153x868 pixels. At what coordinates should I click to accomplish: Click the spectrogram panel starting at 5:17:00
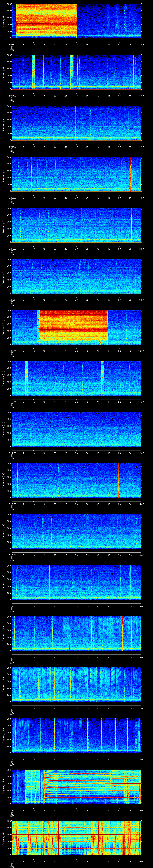point(77,736)
